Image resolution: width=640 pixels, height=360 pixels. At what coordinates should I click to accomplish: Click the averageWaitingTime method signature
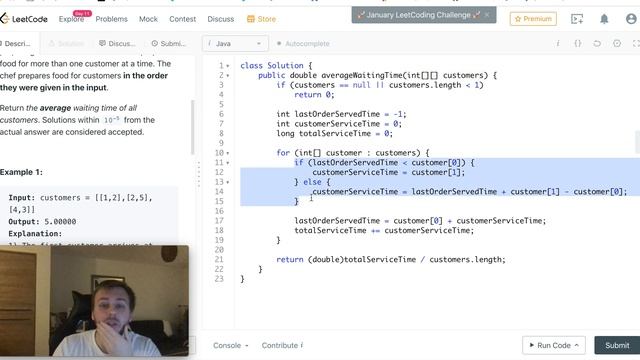[377, 76]
